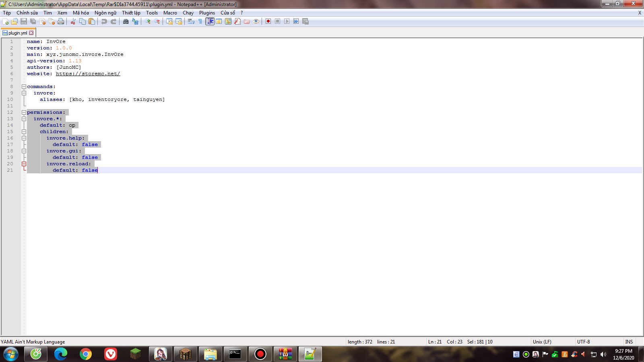Open Microsoft Edge from the taskbar
Image resolution: width=644 pixels, height=362 pixels.
pyautogui.click(x=61, y=354)
